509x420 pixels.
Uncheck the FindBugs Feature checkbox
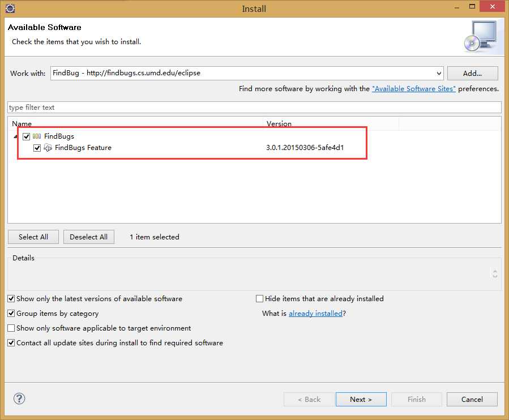[37, 148]
